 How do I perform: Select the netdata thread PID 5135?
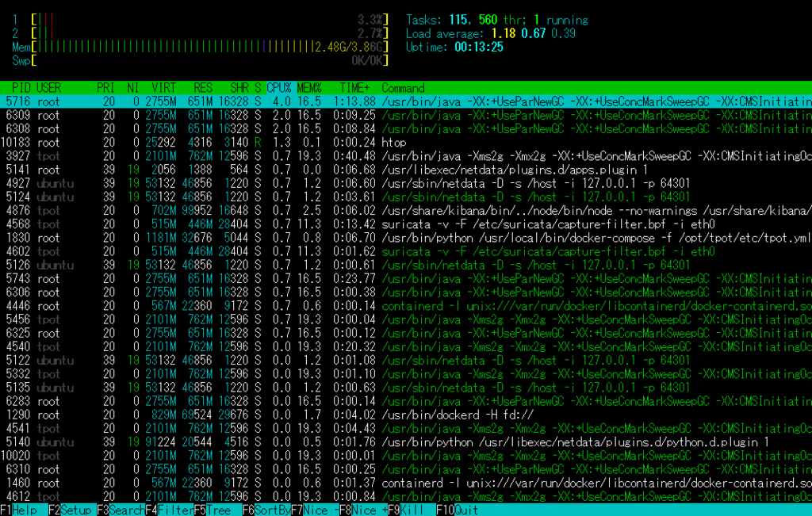406,388
